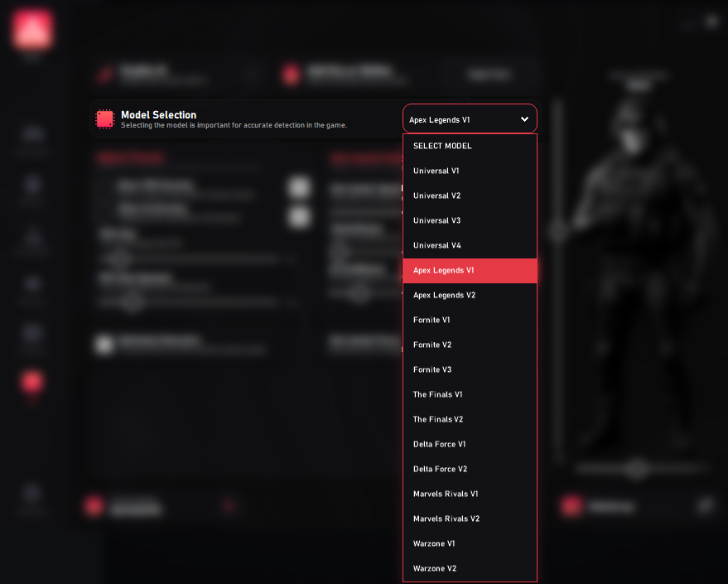Collapse dropdown using the chevron arrow
This screenshot has height=584, width=728.
pos(524,119)
